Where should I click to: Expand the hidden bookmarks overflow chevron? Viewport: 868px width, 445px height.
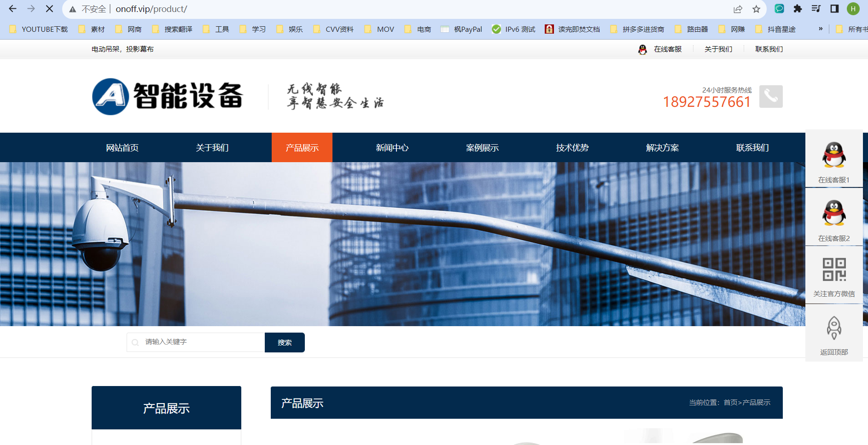coord(821,29)
